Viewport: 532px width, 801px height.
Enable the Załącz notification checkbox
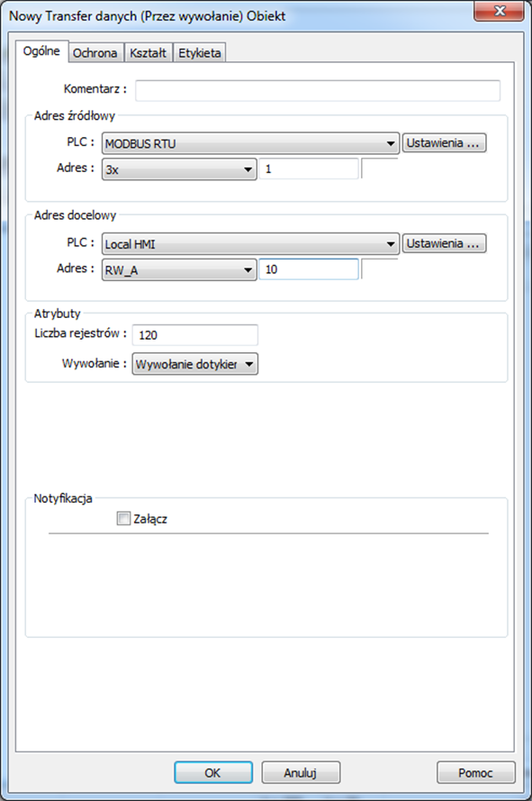coord(123,518)
